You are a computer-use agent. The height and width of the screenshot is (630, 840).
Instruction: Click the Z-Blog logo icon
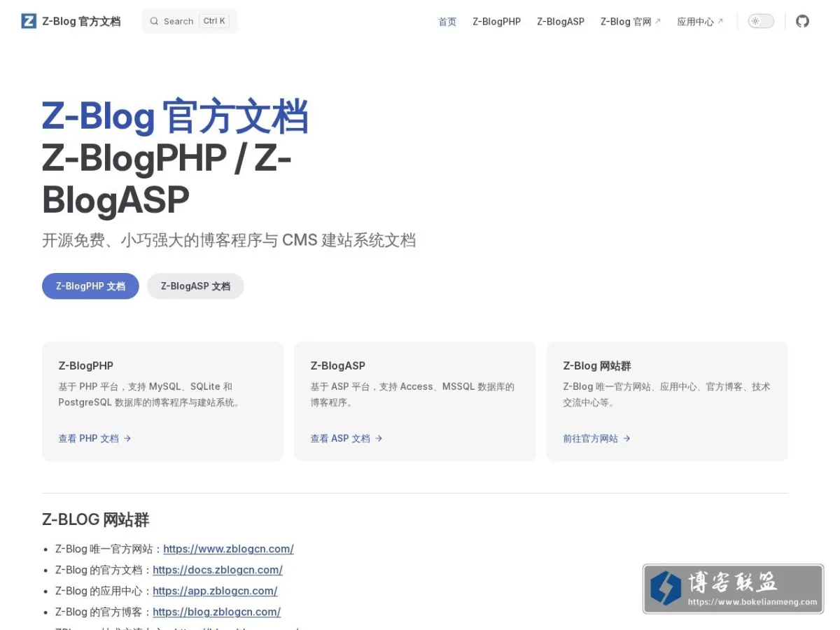click(29, 21)
